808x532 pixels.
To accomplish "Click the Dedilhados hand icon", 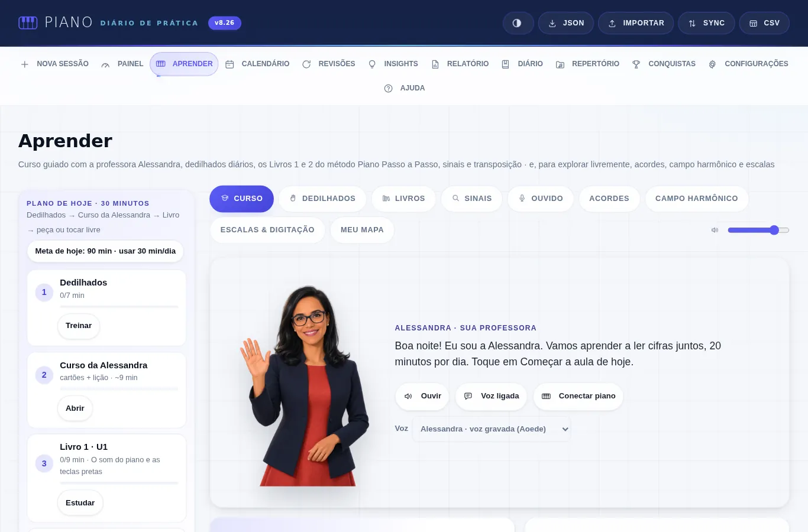I will tap(293, 199).
